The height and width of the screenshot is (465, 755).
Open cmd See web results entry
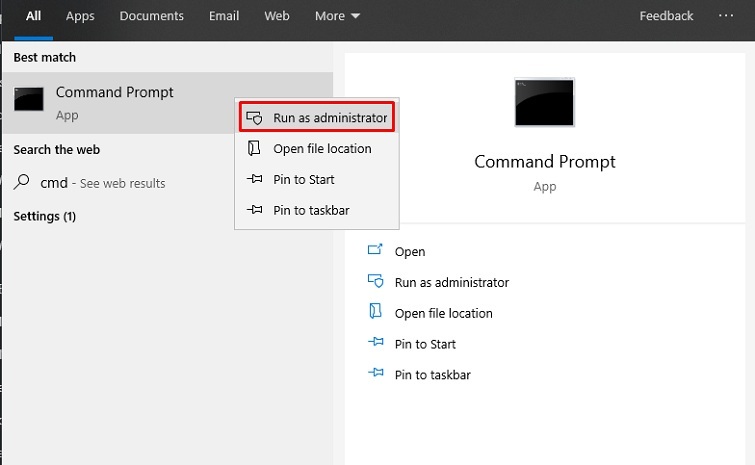click(103, 183)
